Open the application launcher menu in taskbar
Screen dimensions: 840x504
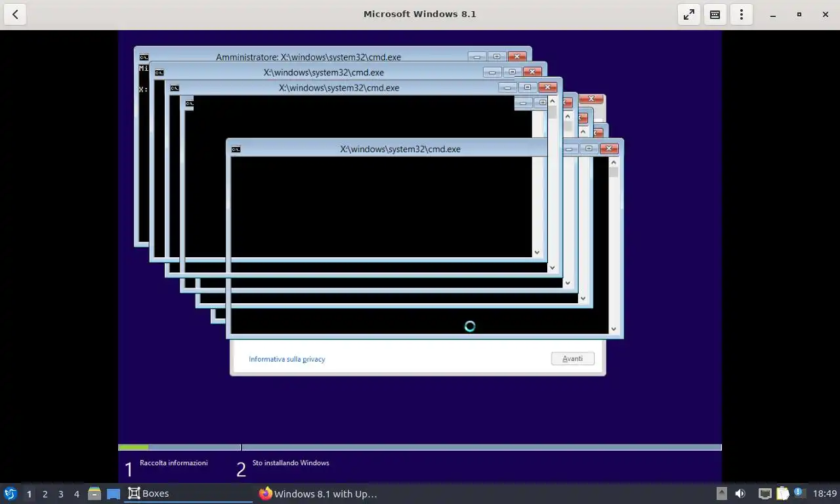point(10,493)
